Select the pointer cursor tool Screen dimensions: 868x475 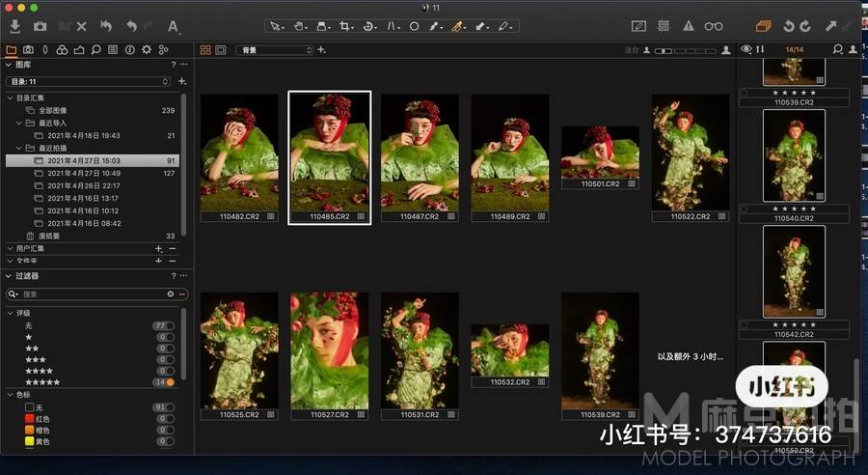coord(276,26)
